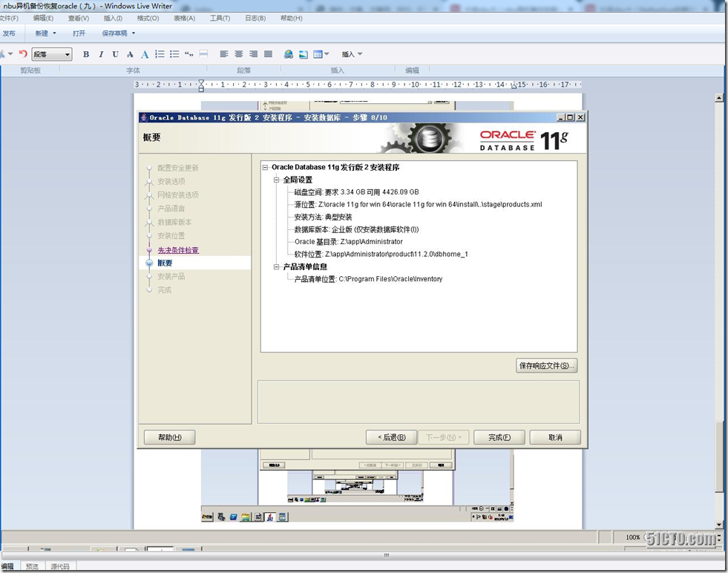This screenshot has width=728, height=573.
Task: Click 保存响应文件(S) button
Action: pos(546,365)
